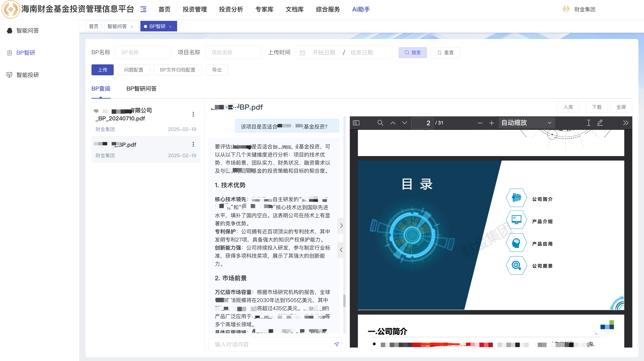Viewport: 644px width, 361px height.
Task: Toggle the PDF viewer sidebar
Action: (x=356, y=123)
